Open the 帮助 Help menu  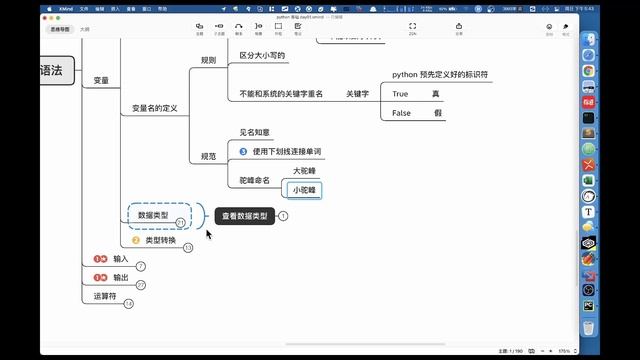tap(162, 9)
